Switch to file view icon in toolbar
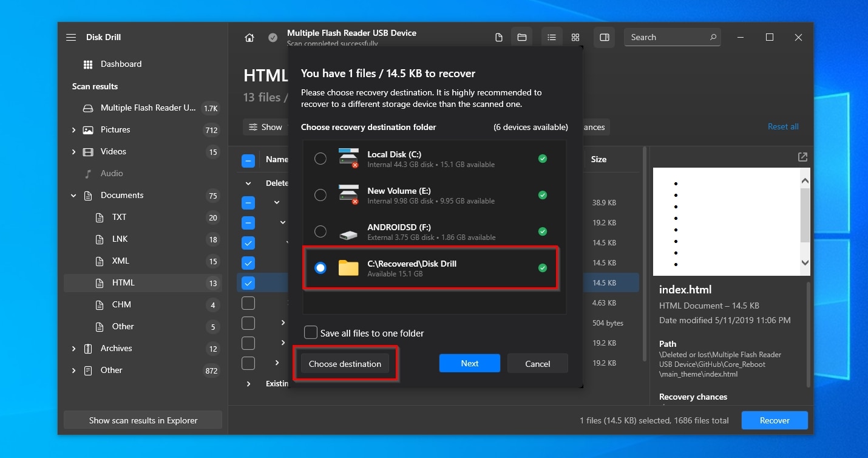Screen dimensions: 868x458 tap(499, 38)
